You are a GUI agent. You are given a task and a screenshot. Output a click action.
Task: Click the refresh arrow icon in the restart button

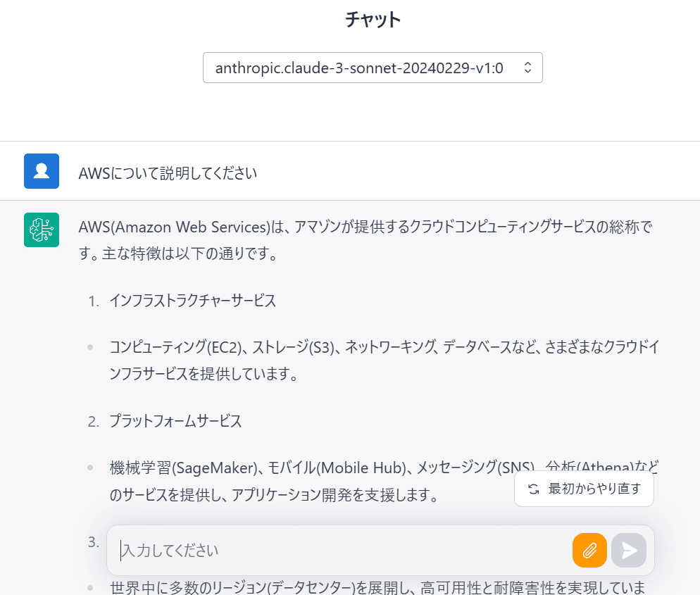(533, 488)
